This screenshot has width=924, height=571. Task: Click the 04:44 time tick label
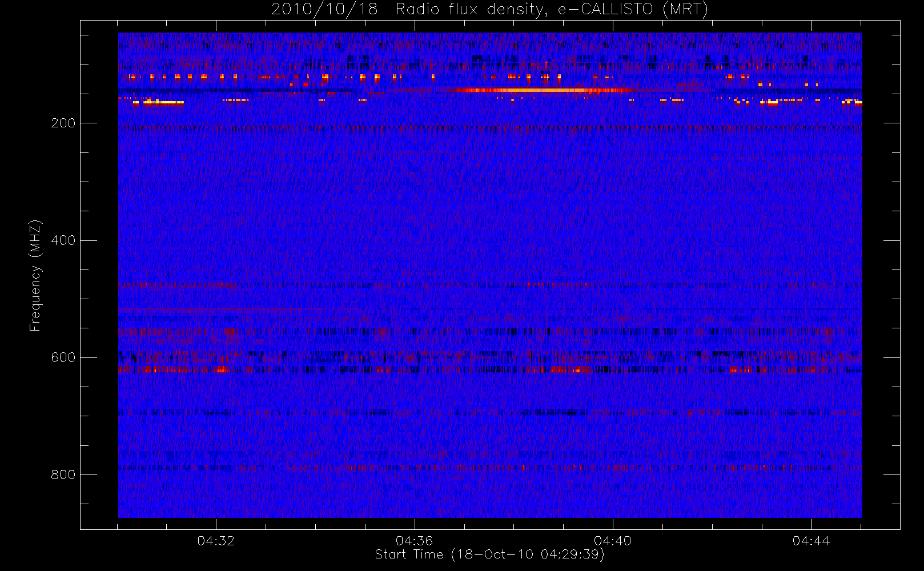811,541
